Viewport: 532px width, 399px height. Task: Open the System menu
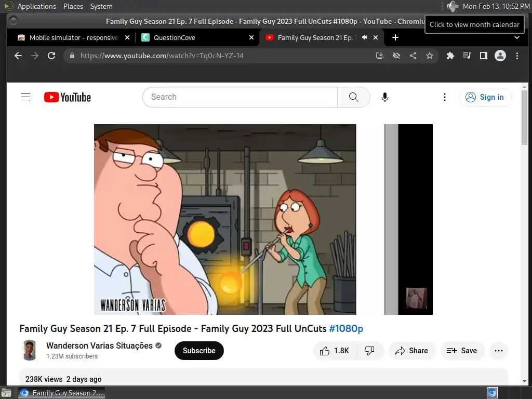pyautogui.click(x=101, y=6)
